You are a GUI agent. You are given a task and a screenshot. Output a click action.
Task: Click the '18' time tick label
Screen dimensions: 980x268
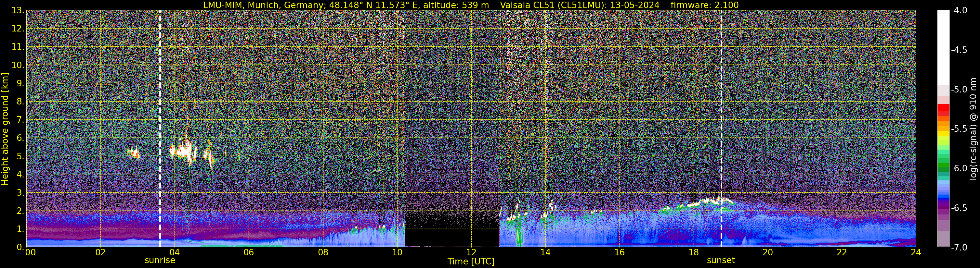(x=694, y=252)
